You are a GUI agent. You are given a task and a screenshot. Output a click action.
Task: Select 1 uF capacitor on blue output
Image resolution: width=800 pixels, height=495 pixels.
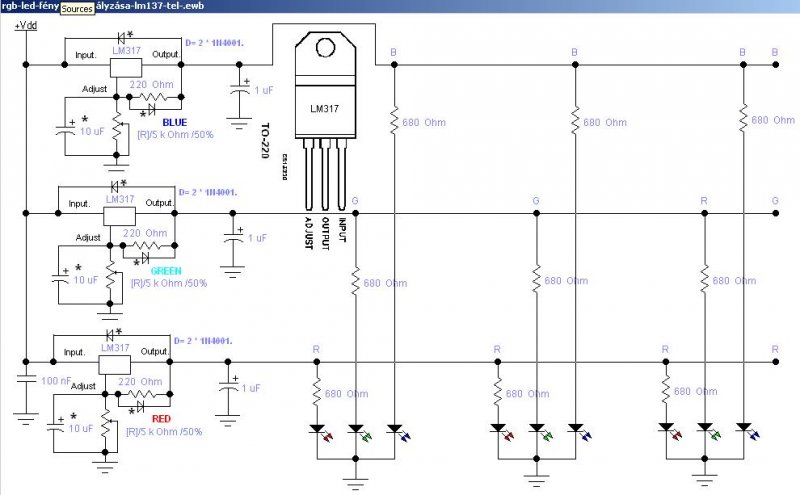[x=239, y=90]
